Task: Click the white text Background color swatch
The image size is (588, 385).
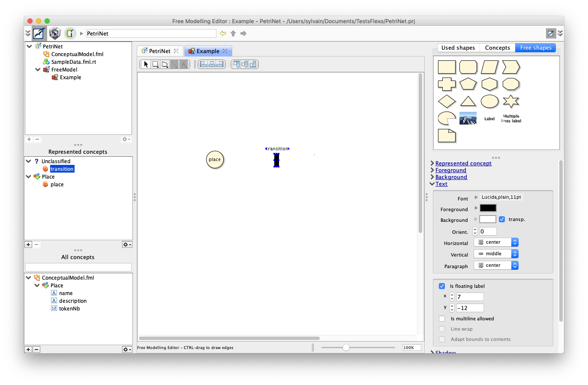Action: [x=488, y=219]
